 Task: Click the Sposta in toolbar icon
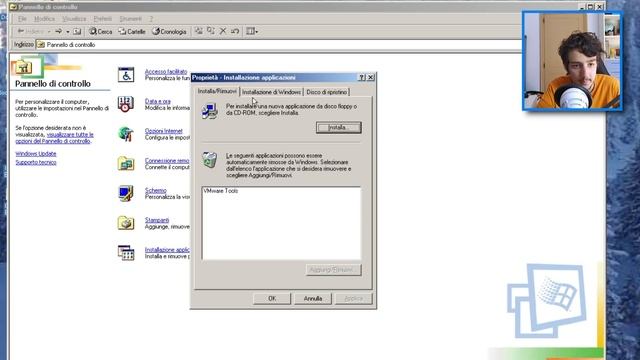click(x=198, y=31)
